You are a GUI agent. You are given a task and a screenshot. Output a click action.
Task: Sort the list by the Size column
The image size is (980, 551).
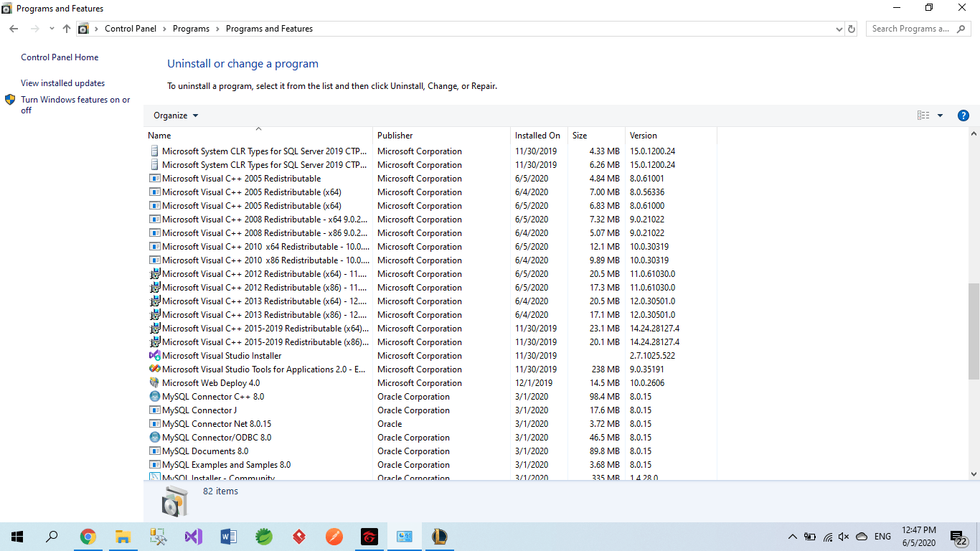point(596,136)
